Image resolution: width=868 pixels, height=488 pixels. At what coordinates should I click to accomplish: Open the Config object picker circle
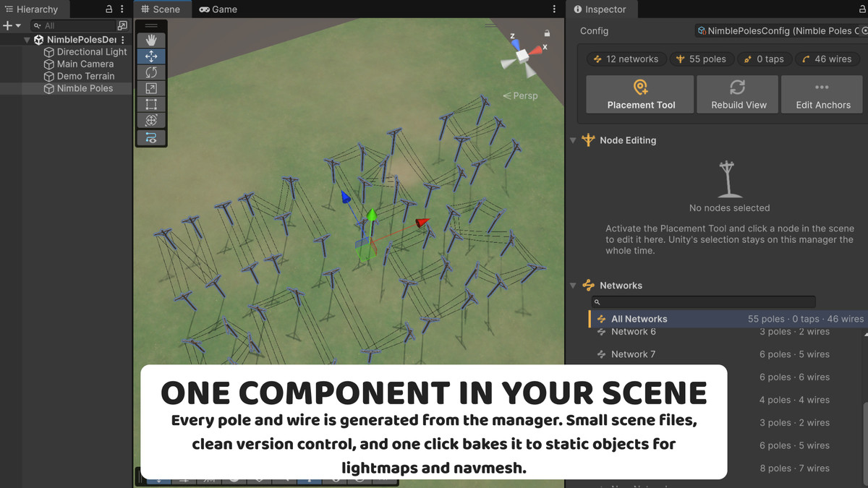coord(864,30)
